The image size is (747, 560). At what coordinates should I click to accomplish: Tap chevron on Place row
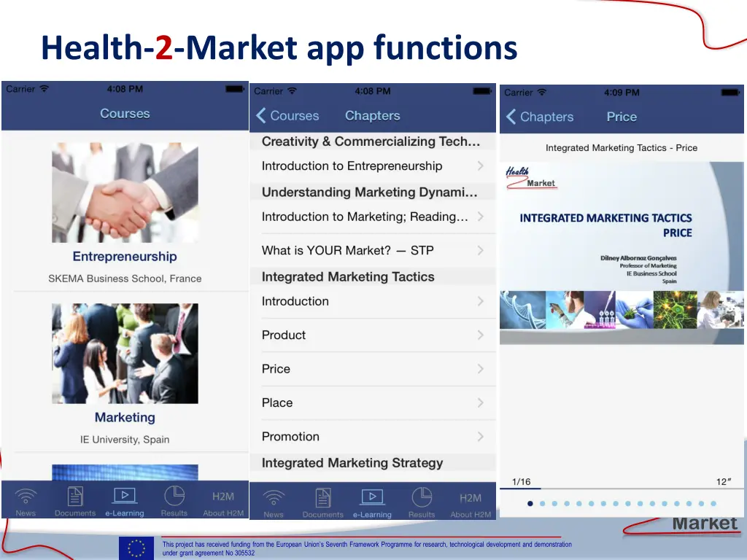pos(480,402)
